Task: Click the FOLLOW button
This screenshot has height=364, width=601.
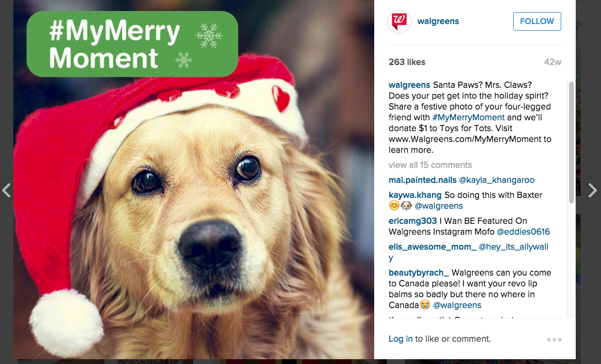Action: [x=537, y=22]
